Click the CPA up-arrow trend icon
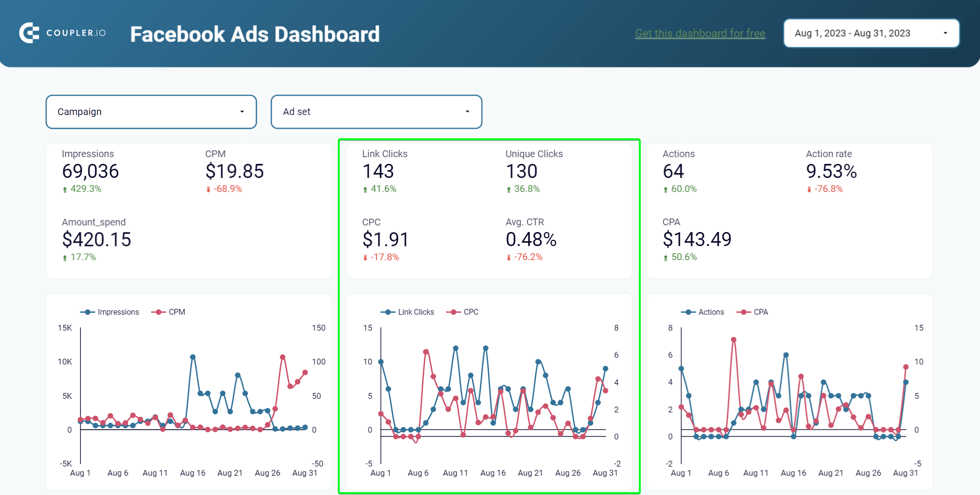 666,258
